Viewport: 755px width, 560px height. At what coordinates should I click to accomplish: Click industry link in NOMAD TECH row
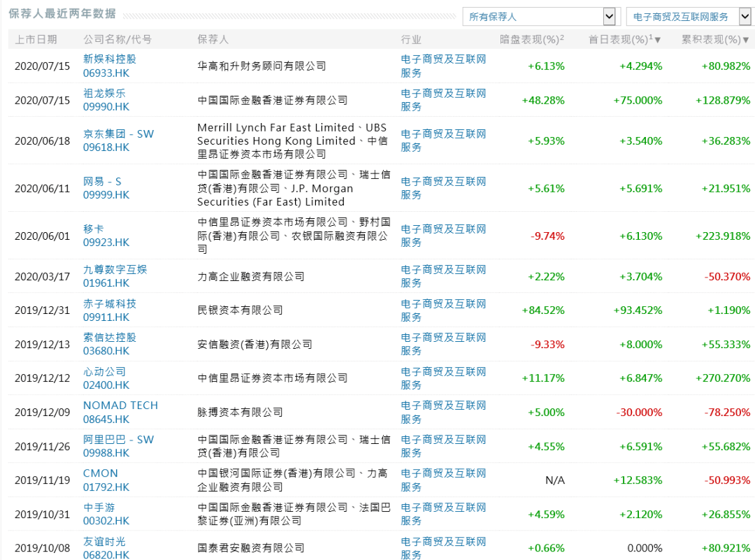443,412
